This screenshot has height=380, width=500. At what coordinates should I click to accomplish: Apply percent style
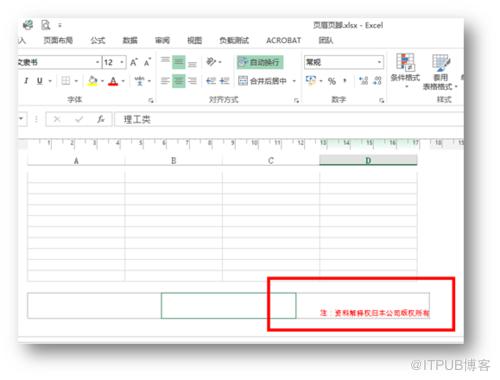[x=332, y=81]
